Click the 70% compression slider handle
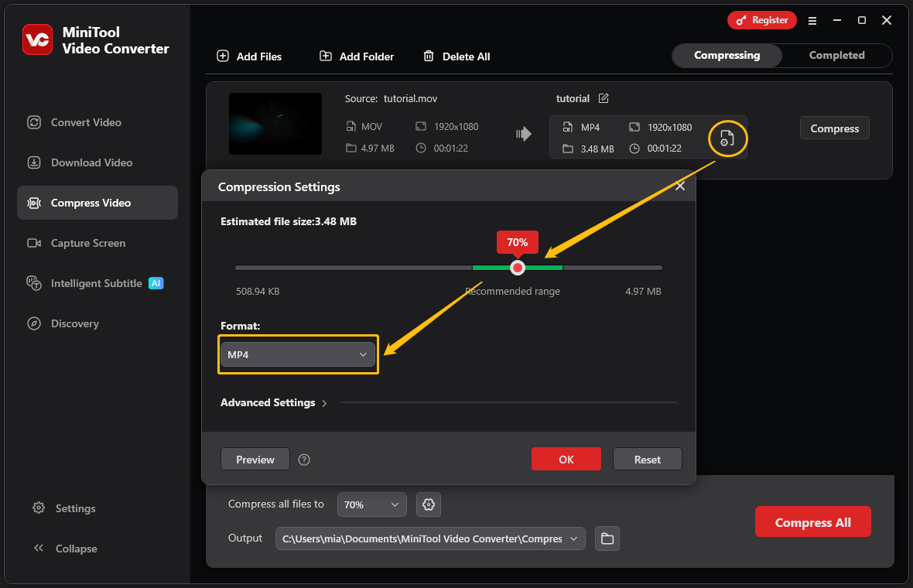The width and height of the screenshot is (913, 588). [517, 268]
